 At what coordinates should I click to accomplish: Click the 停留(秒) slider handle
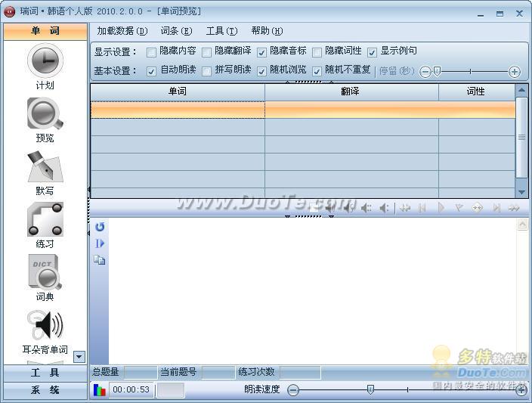[x=438, y=71]
